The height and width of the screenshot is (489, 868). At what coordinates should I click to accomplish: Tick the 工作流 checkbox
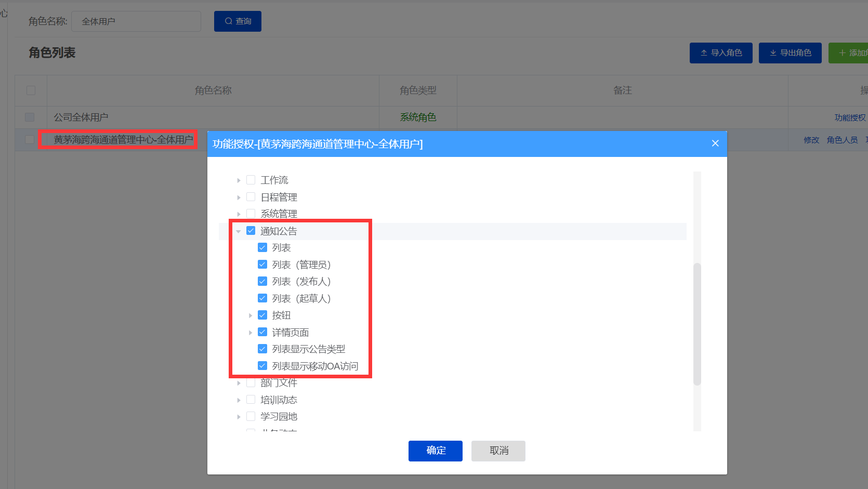(x=251, y=180)
